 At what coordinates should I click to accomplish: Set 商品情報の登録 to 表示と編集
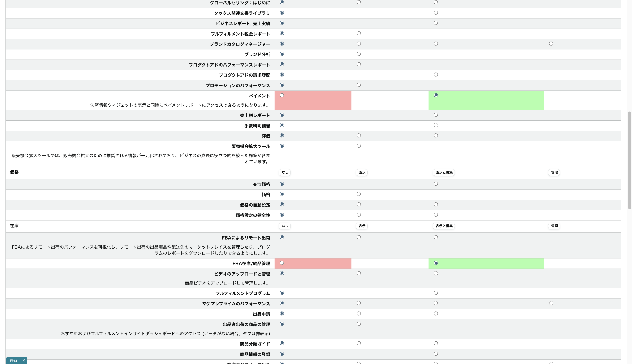[x=436, y=354]
